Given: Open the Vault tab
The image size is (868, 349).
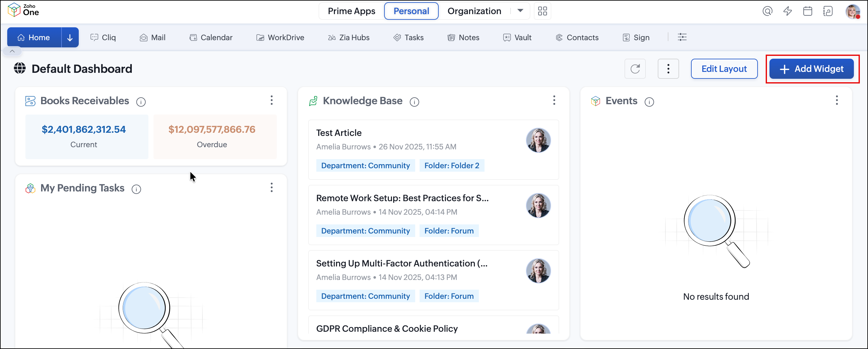Looking at the screenshot, I should 517,37.
